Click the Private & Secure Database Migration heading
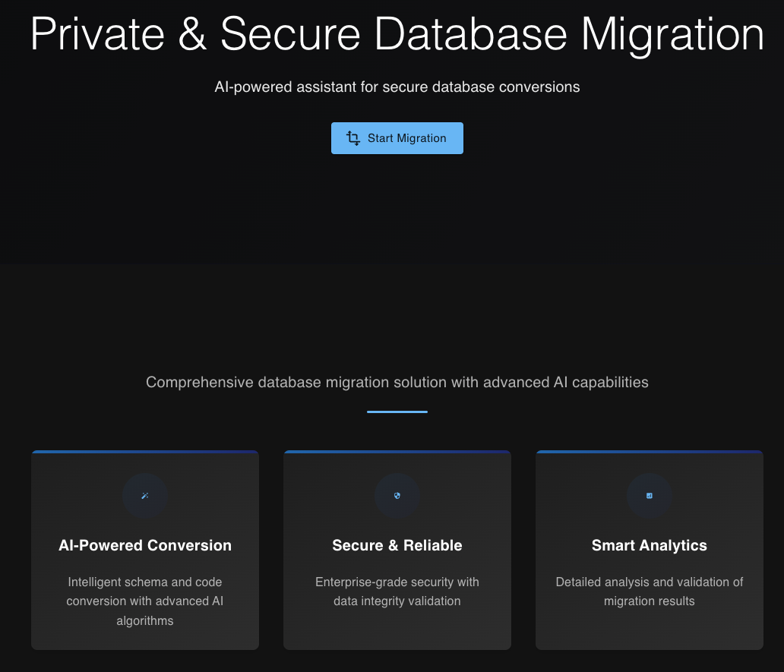This screenshot has width=784, height=672. (397, 34)
